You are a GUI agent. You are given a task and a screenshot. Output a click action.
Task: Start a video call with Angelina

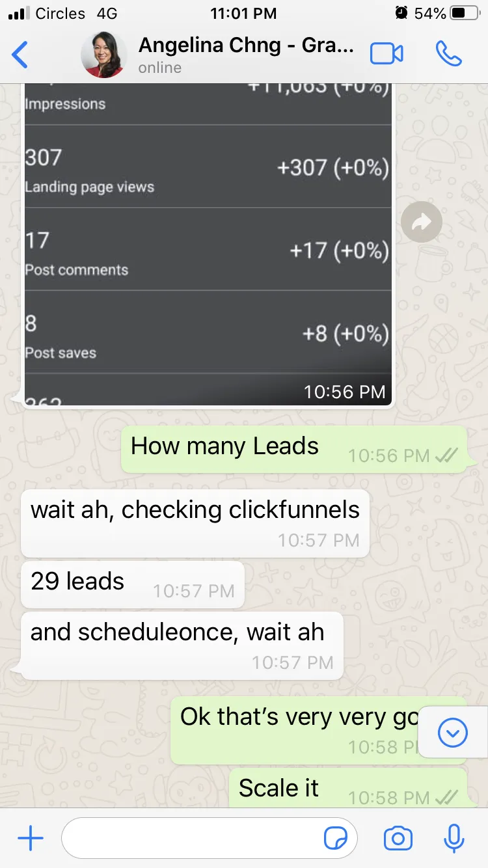[386, 54]
